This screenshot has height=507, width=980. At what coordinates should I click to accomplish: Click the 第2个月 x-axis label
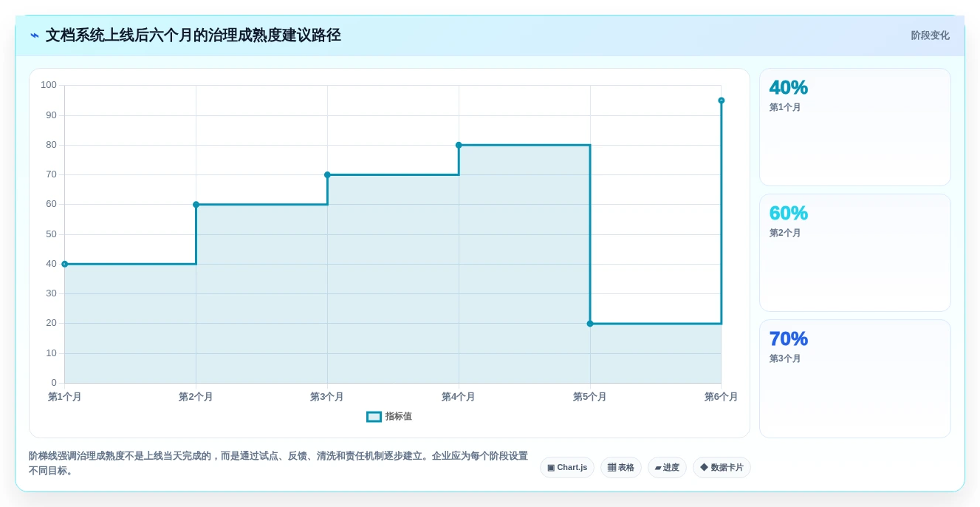tap(196, 397)
